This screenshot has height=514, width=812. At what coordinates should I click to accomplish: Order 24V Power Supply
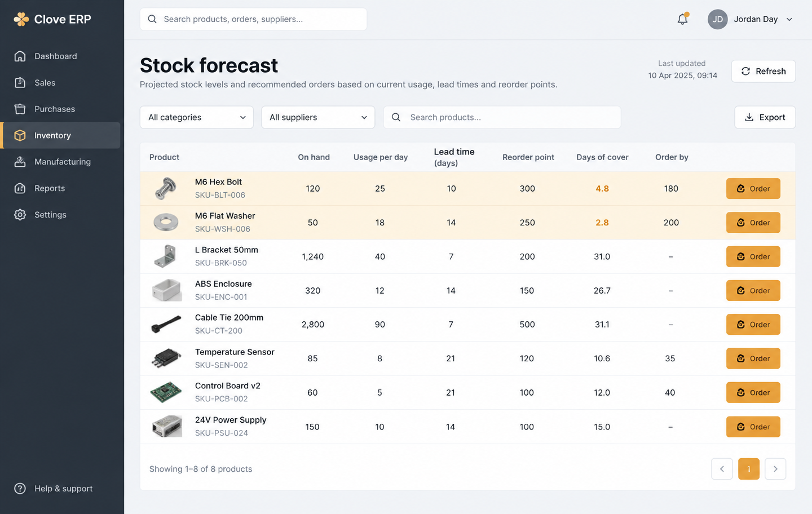753,427
